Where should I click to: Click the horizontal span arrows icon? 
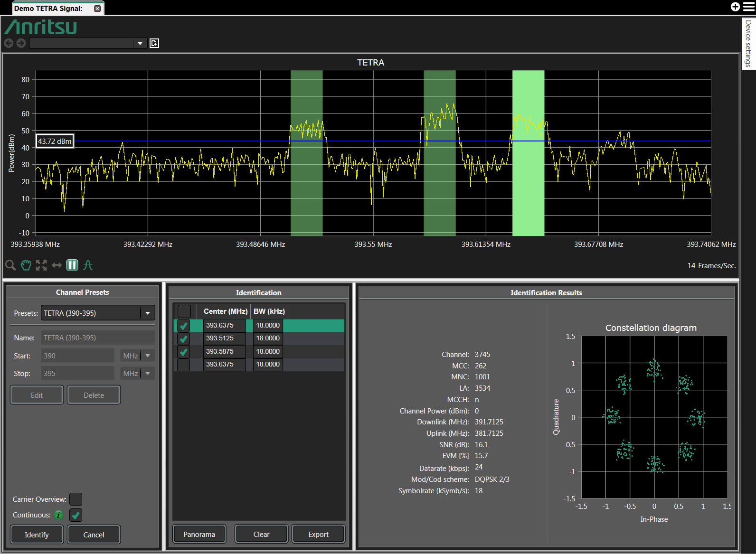57,265
